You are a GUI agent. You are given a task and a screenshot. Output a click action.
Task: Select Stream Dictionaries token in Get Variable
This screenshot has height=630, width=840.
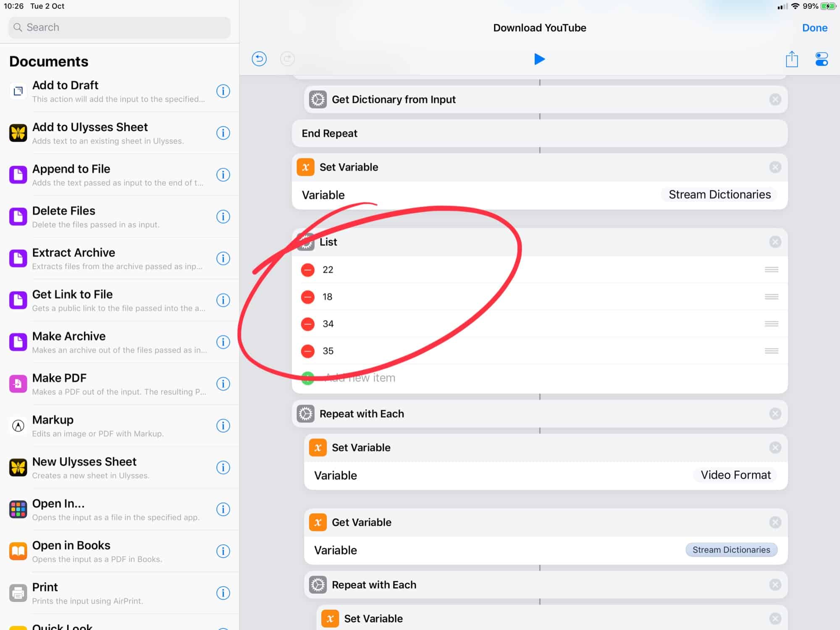731,550
